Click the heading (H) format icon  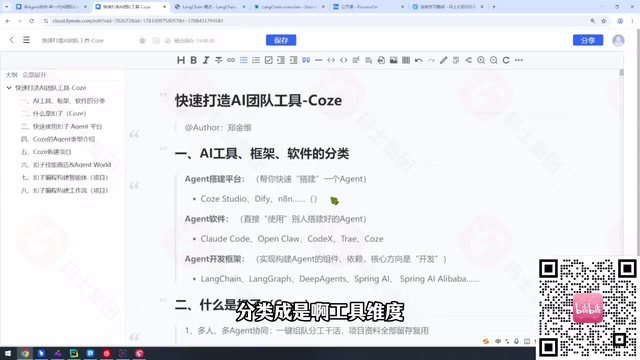click(181, 60)
